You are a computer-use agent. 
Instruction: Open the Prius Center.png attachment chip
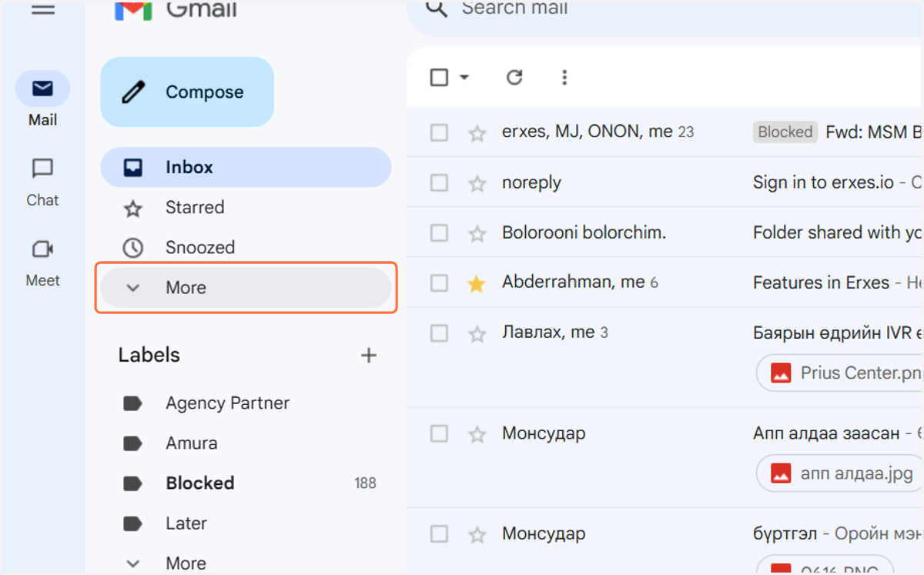tap(840, 373)
